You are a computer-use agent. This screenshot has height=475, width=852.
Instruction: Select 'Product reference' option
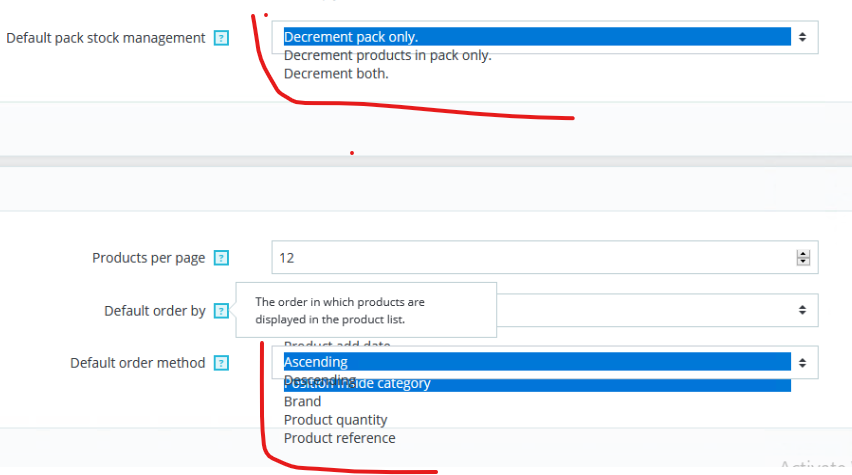[340, 438]
